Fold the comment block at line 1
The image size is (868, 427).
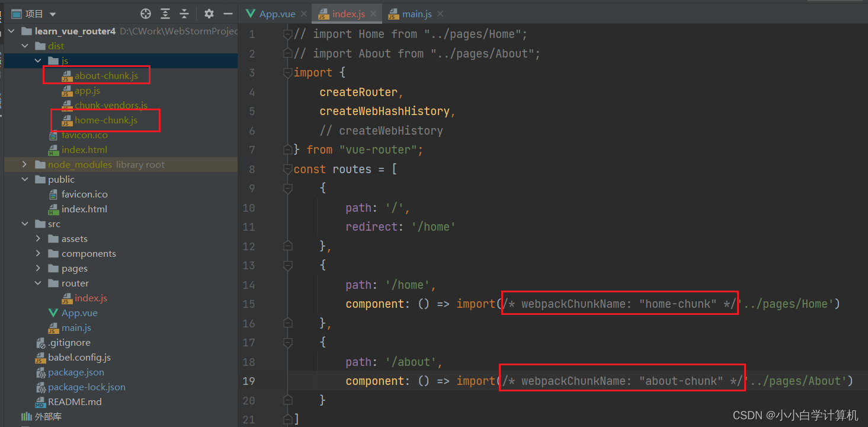pos(288,34)
